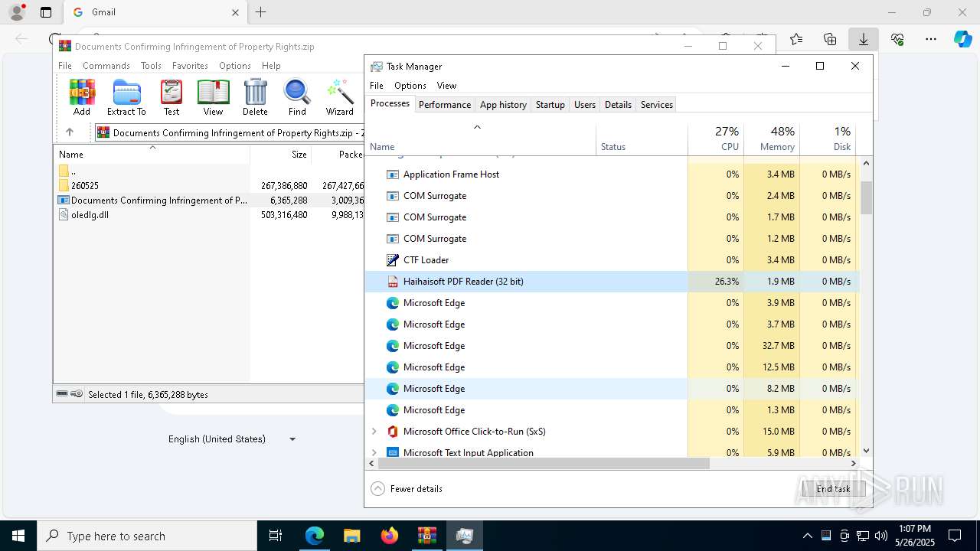Image resolution: width=980 pixels, height=551 pixels.
Task: Switch to the Details tab
Action: tap(618, 105)
